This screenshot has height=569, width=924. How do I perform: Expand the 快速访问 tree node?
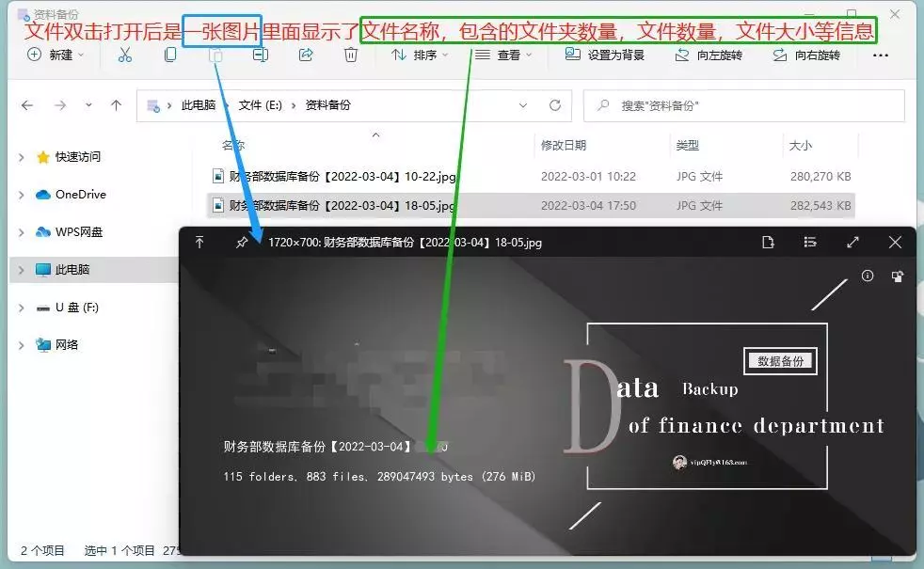[22, 157]
